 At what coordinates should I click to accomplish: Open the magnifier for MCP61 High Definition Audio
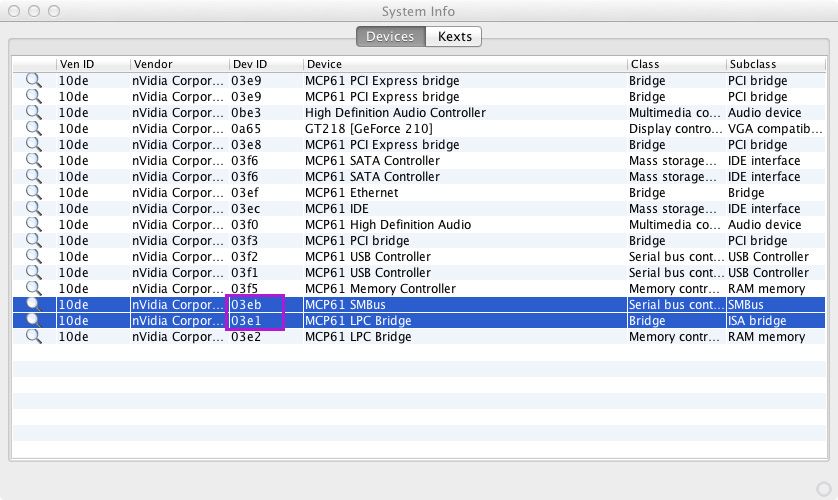(34, 224)
